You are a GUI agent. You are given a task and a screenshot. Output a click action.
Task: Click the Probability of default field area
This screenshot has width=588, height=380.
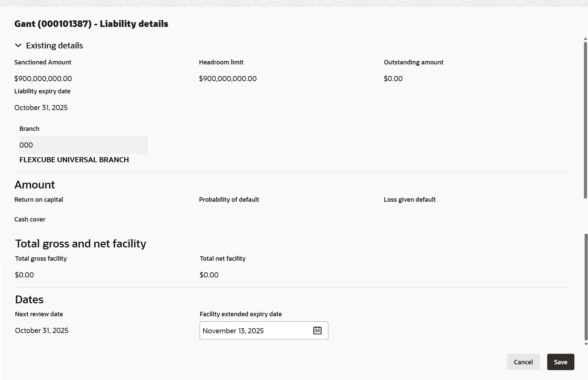(229, 199)
